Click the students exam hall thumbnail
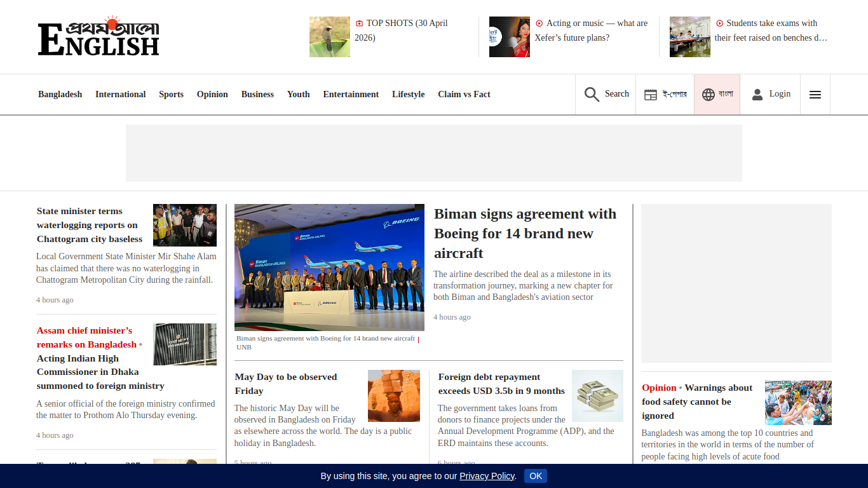868x488 pixels. pyautogui.click(x=690, y=37)
